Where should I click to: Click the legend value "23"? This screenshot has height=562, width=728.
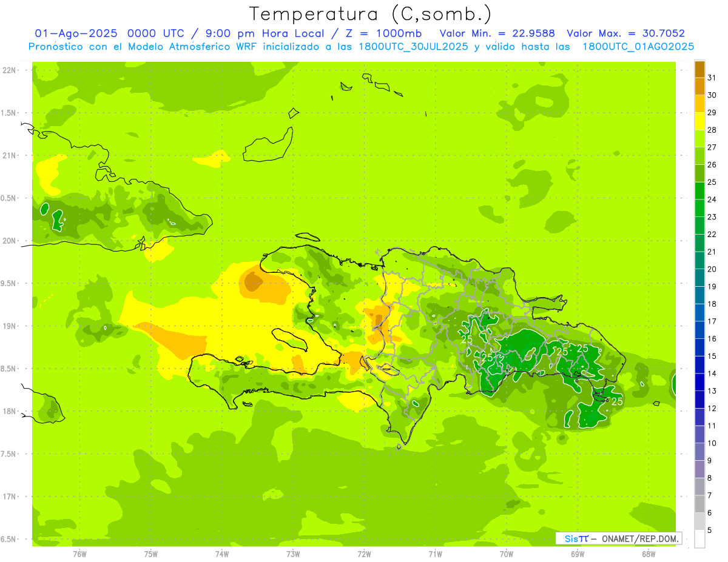(712, 217)
